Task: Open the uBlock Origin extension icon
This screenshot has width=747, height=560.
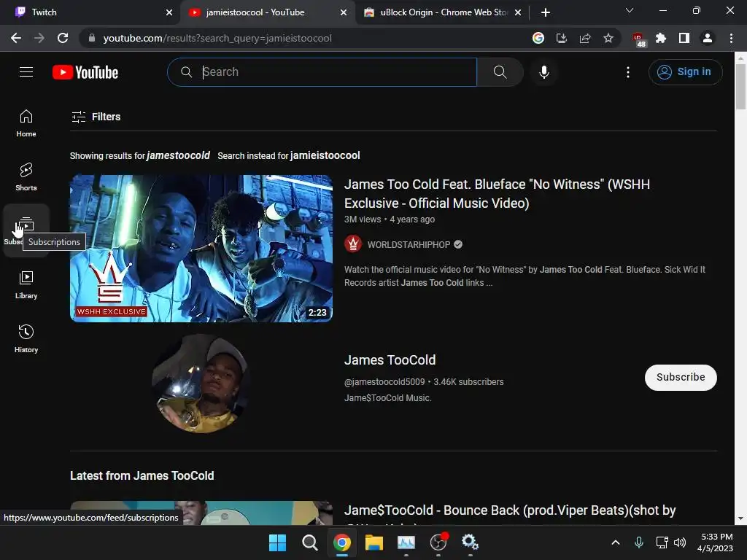Action: tap(638, 39)
